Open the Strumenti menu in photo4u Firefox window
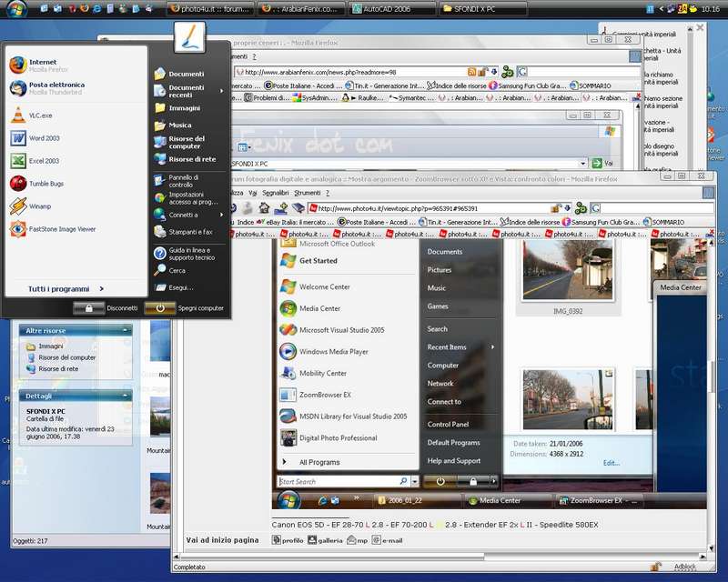The width and height of the screenshot is (728, 582). click(308, 193)
